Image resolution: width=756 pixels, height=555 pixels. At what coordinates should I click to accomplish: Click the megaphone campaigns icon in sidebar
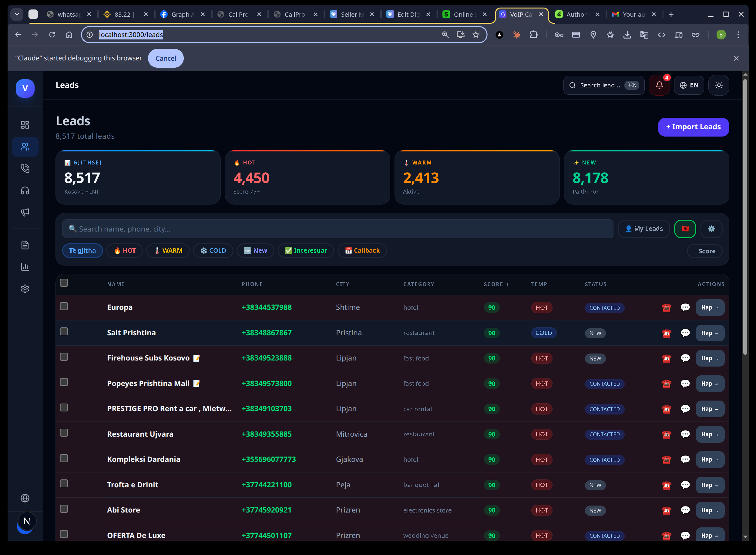coord(25,212)
